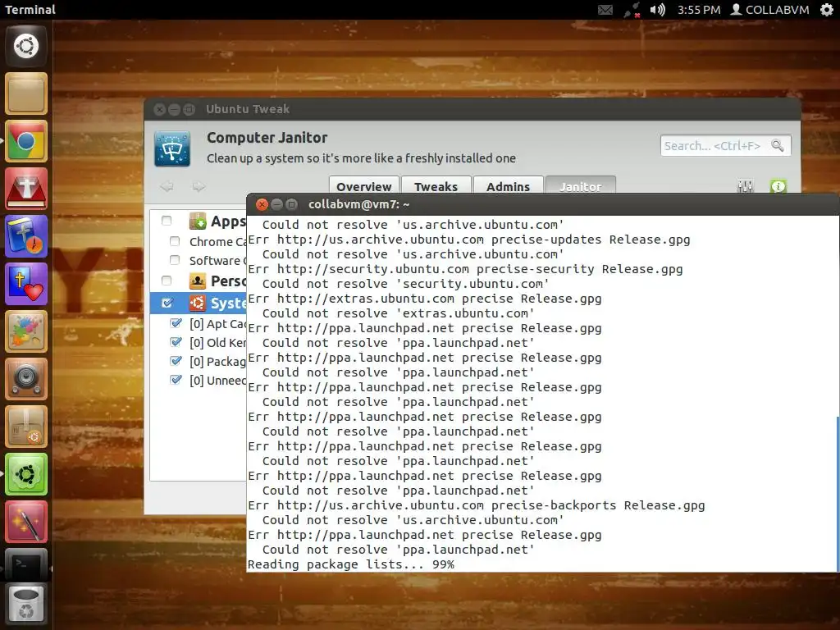Uncheck the System category checkbox
Viewport: 840px width, 630px height.
(167, 304)
